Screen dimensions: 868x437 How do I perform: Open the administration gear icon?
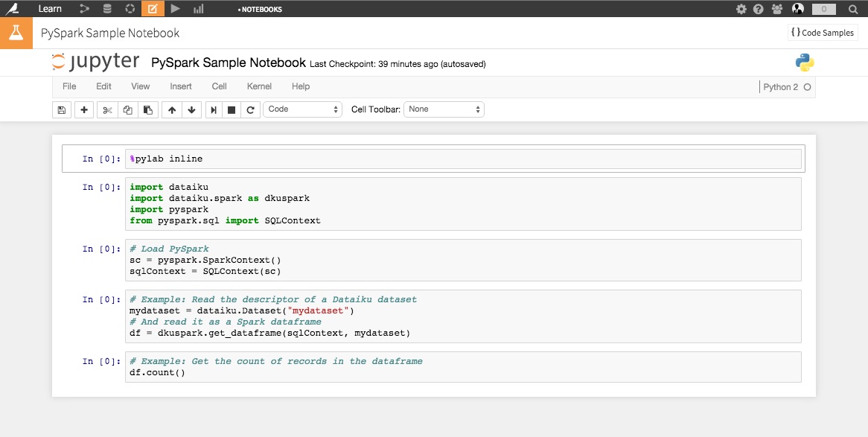point(741,9)
